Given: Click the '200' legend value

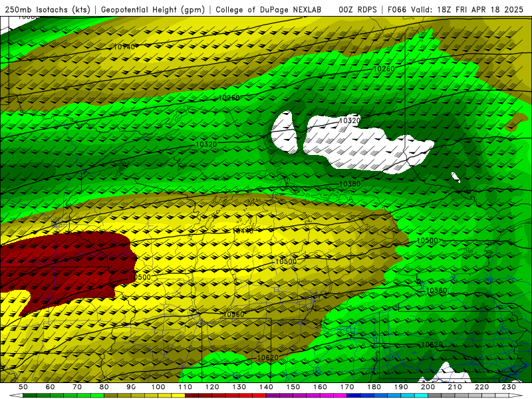Looking at the screenshot, I should 428,387.
